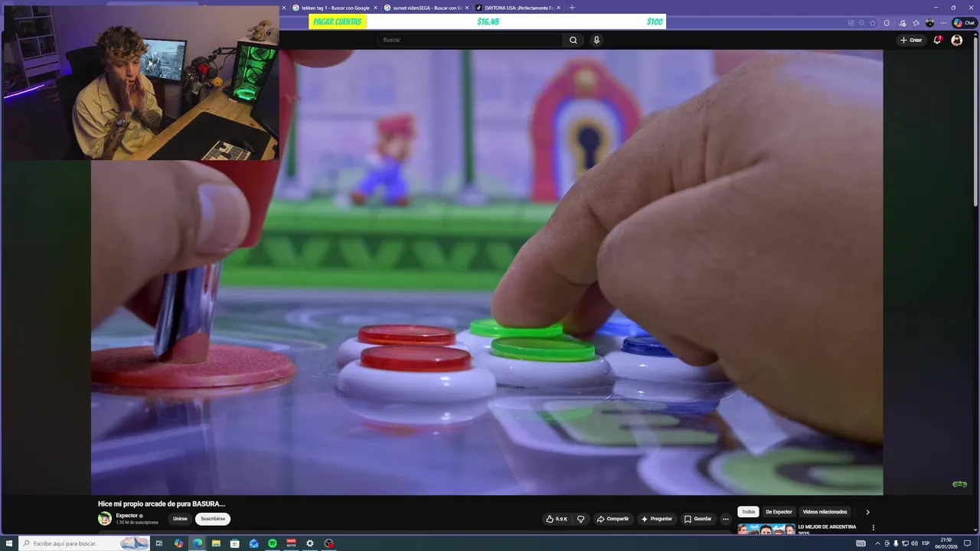Click the Windows taskbar search box
The image size is (980, 551).
point(84,543)
